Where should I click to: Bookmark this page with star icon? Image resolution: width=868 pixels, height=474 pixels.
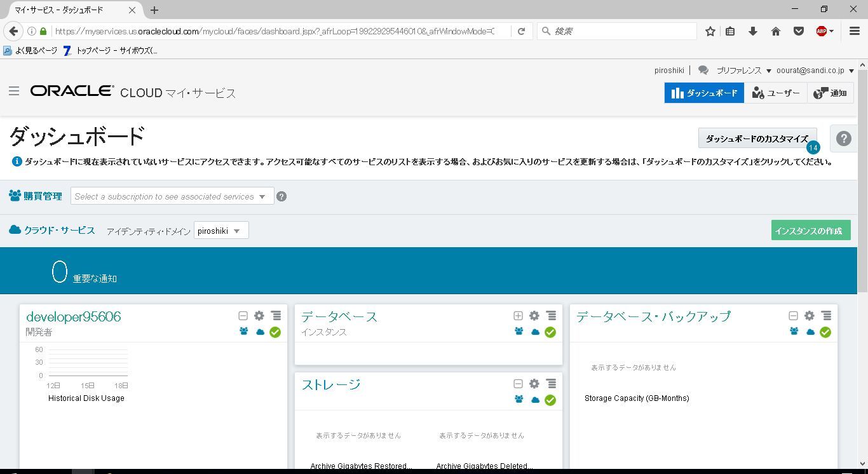tap(710, 31)
